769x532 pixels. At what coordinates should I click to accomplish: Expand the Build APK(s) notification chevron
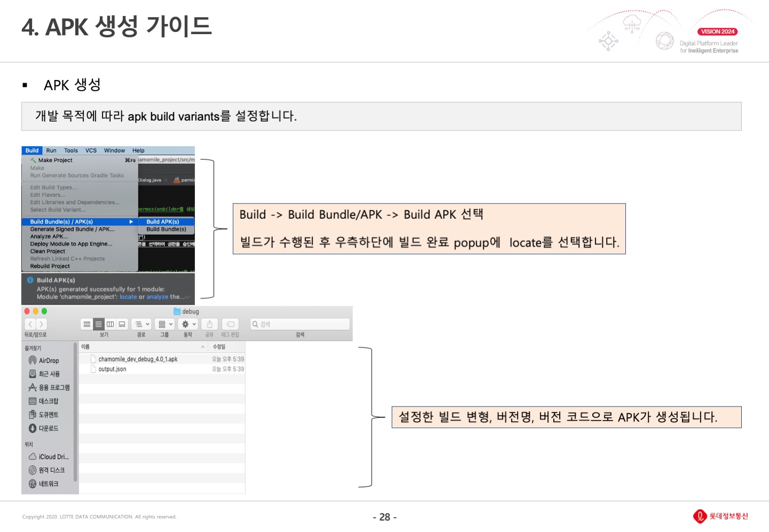click(x=187, y=297)
